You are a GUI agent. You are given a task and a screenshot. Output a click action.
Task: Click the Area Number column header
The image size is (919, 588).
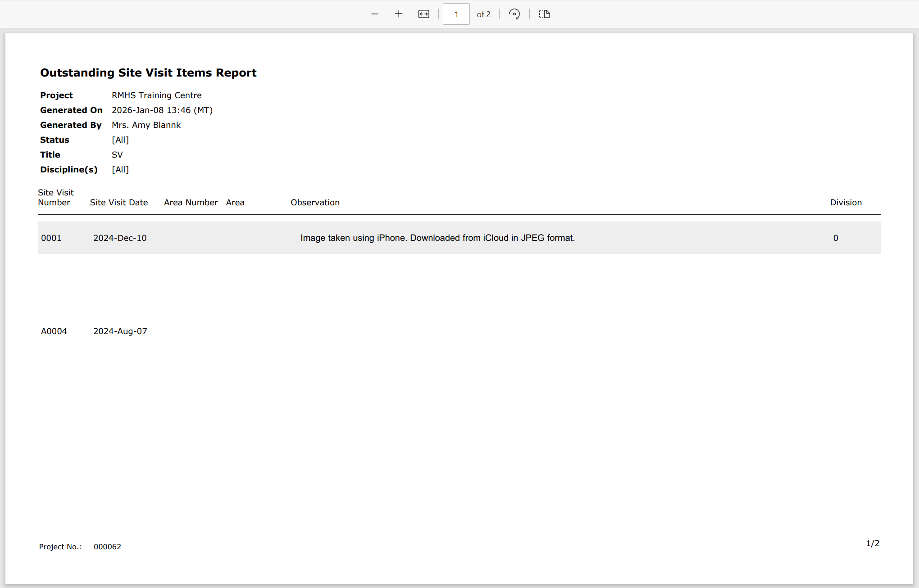[x=191, y=202]
